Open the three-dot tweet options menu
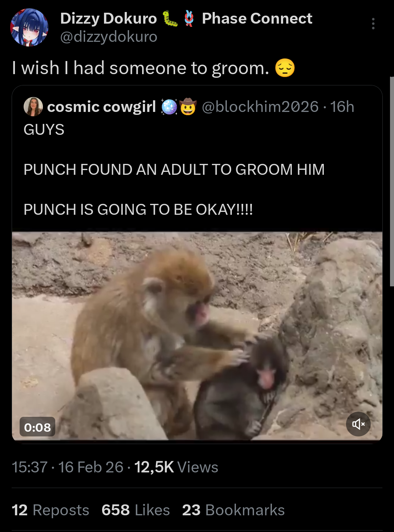394x532 pixels. tap(373, 24)
